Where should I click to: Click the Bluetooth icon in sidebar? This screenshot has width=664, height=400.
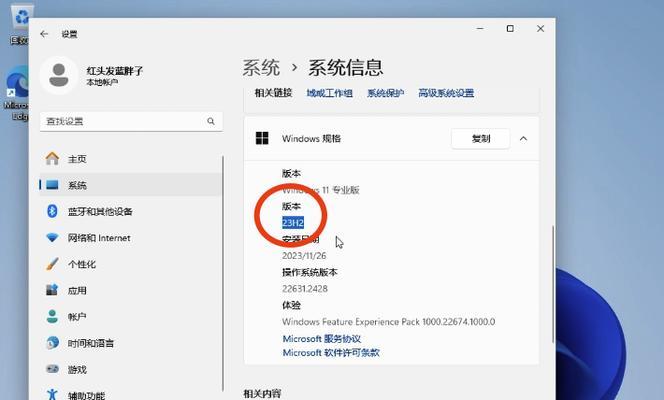[52, 211]
